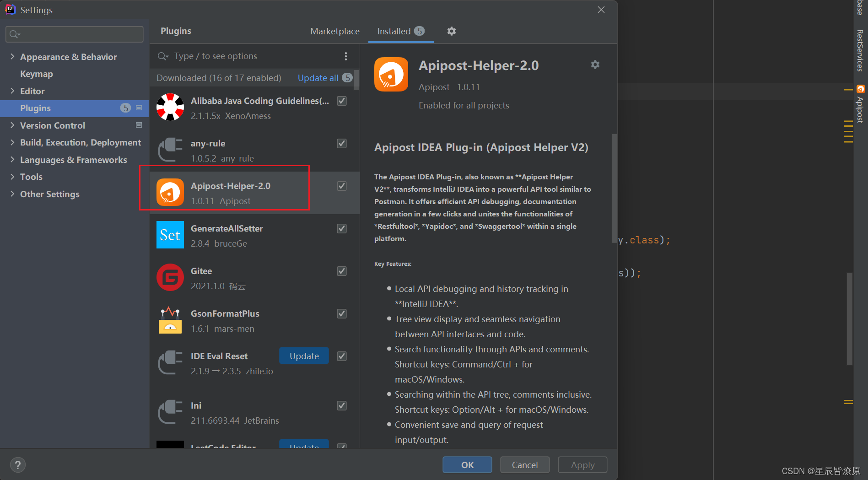The width and height of the screenshot is (868, 480).
Task: Select the GsonFormatPlus plugin entry
Action: pos(254,320)
